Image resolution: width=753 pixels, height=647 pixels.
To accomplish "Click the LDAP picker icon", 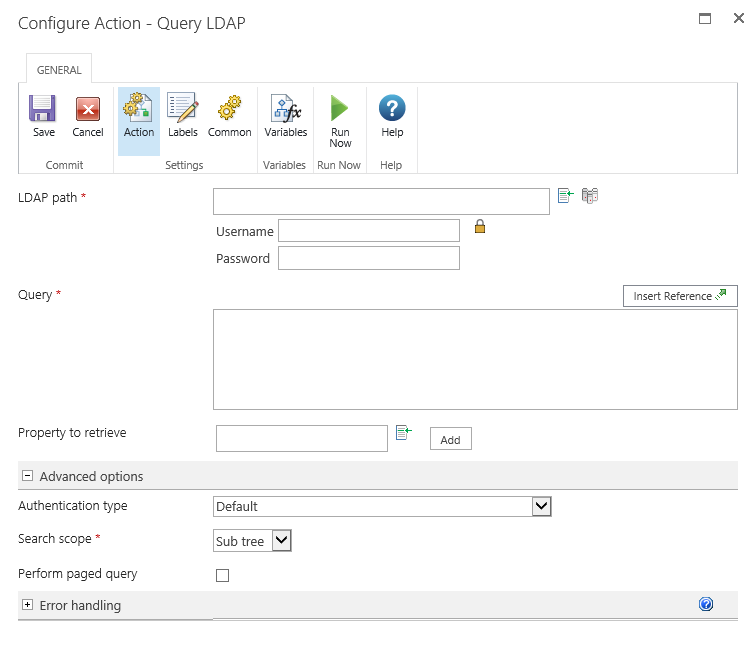I will point(590,196).
